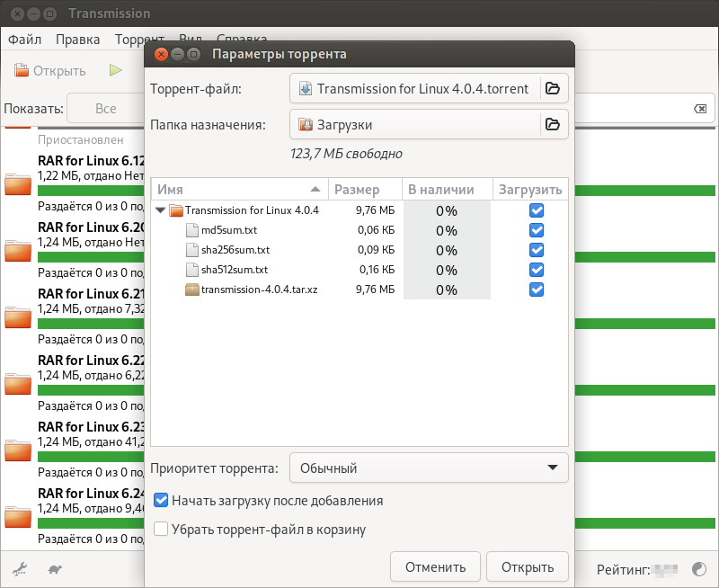719x588 pixels.
Task: Open the Файл menu
Action: [25, 40]
